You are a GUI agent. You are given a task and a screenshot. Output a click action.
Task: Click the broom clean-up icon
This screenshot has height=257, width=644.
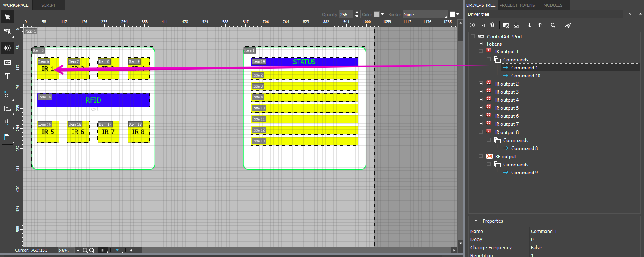[x=569, y=25]
